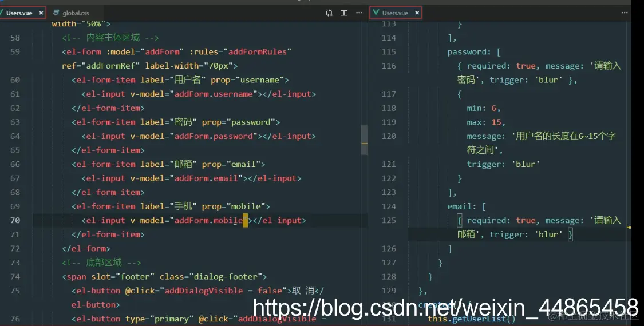Screen dimensions: 644x326
Task: Click the addFormRef ref value
Action: click(110, 66)
